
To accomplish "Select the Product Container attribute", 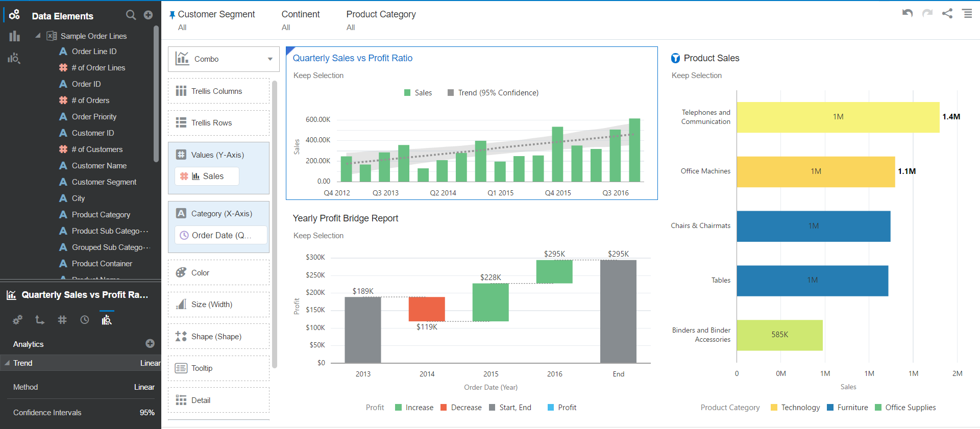I will [102, 264].
